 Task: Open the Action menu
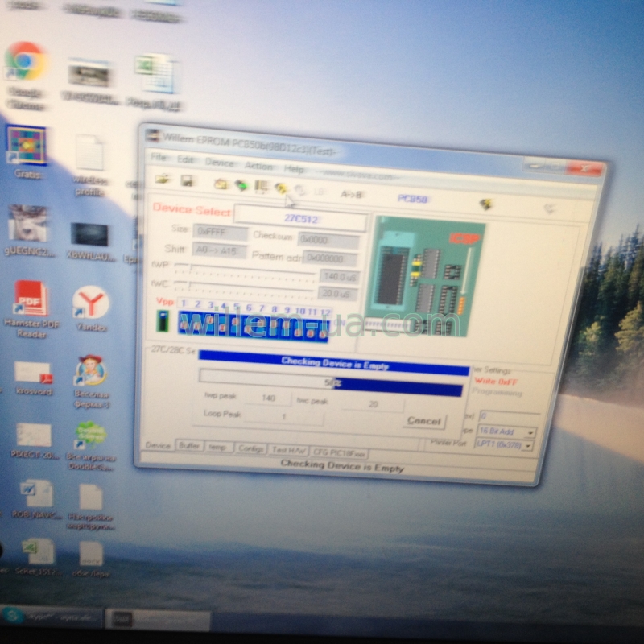(258, 166)
